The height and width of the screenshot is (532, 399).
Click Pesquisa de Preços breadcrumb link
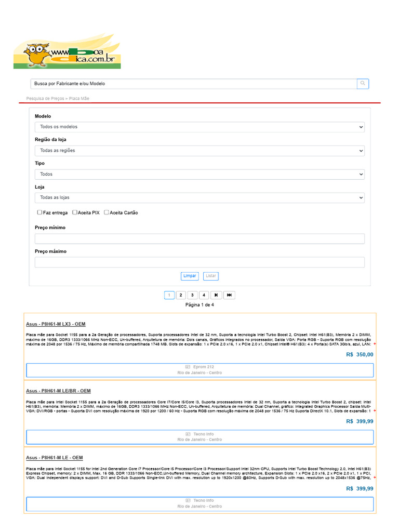click(x=45, y=98)
